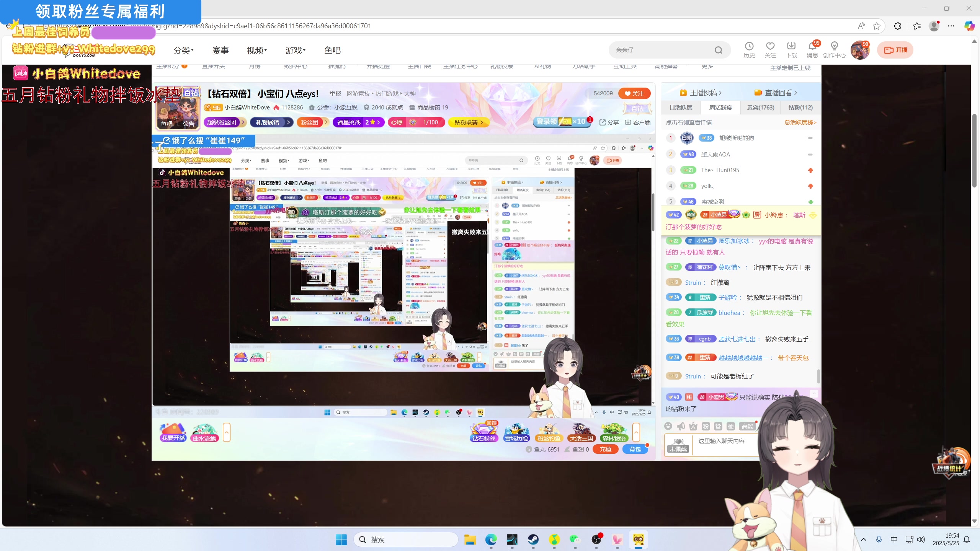Click the 充值 recharge button
The width and height of the screenshot is (980, 551).
[605, 449]
